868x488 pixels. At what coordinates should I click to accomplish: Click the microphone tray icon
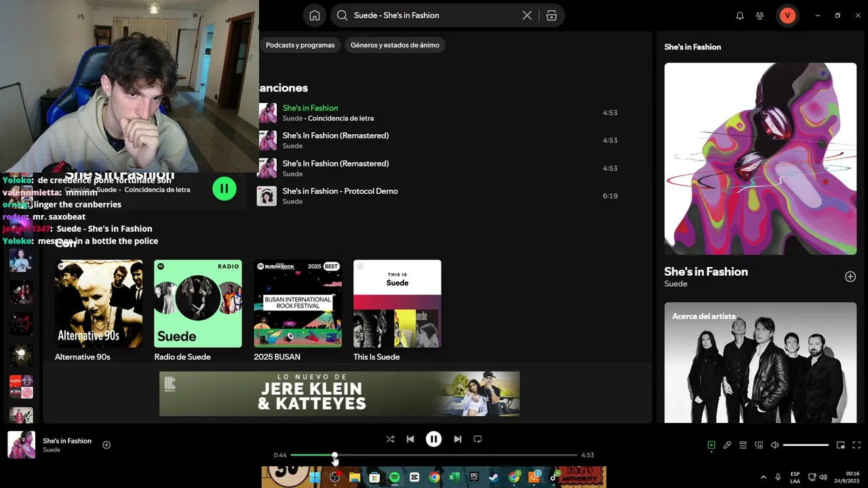[x=778, y=477]
